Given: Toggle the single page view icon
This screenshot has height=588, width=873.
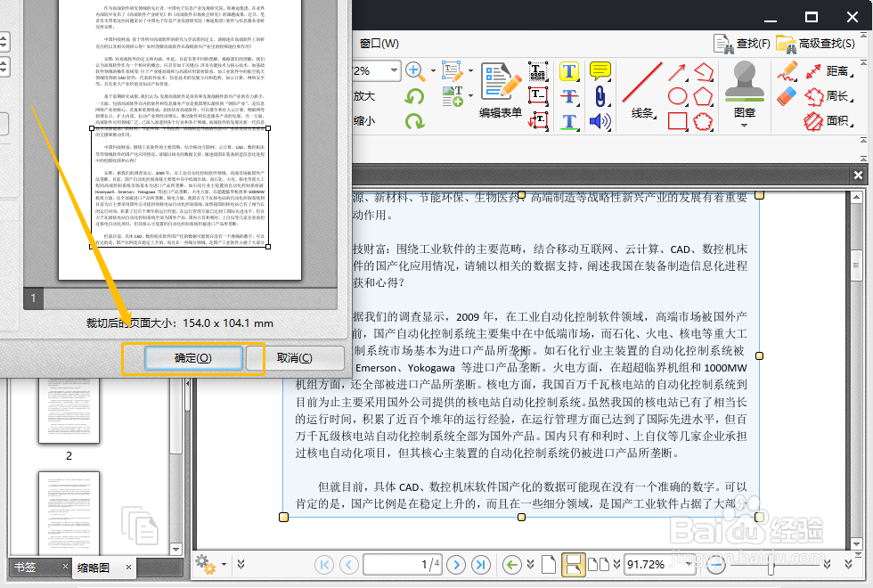Looking at the screenshot, I should 550,563.
